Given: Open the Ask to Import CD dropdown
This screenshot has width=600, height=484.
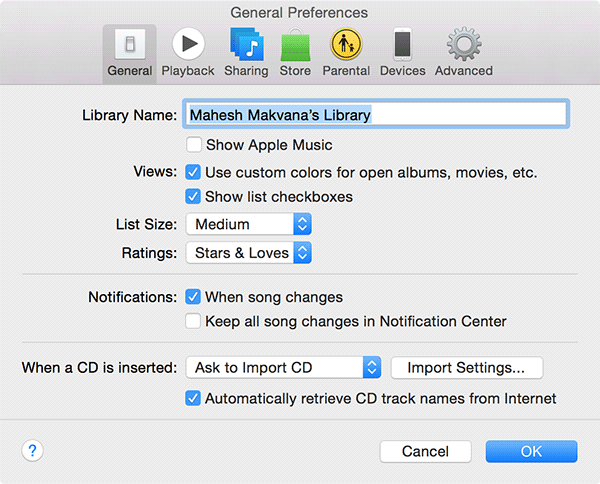Looking at the screenshot, I should (x=284, y=368).
